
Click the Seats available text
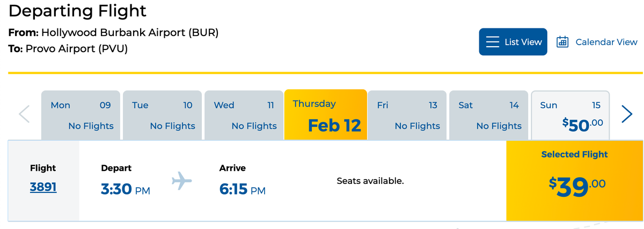(x=370, y=181)
